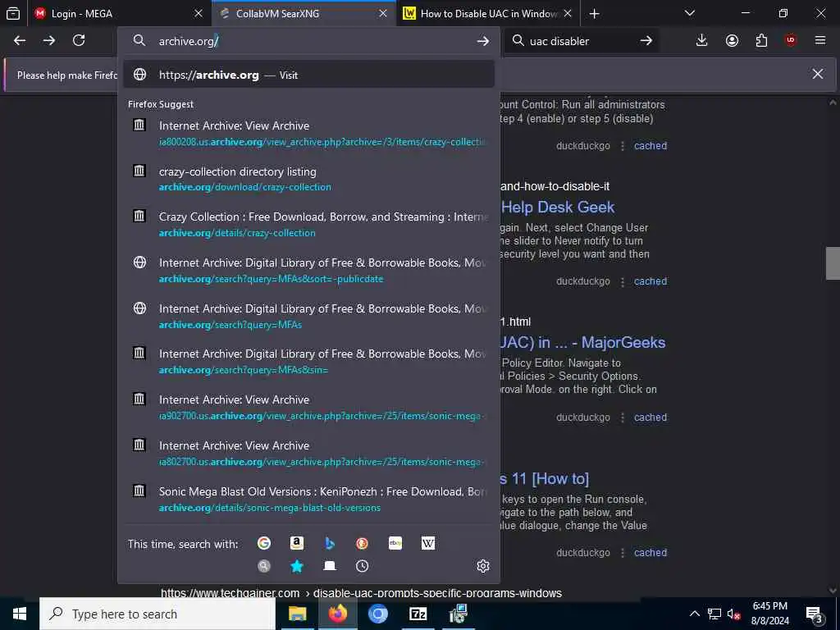The height and width of the screenshot is (630, 840).
Task: Click the blue circle browser icon on the taskbar
Action: (377, 614)
